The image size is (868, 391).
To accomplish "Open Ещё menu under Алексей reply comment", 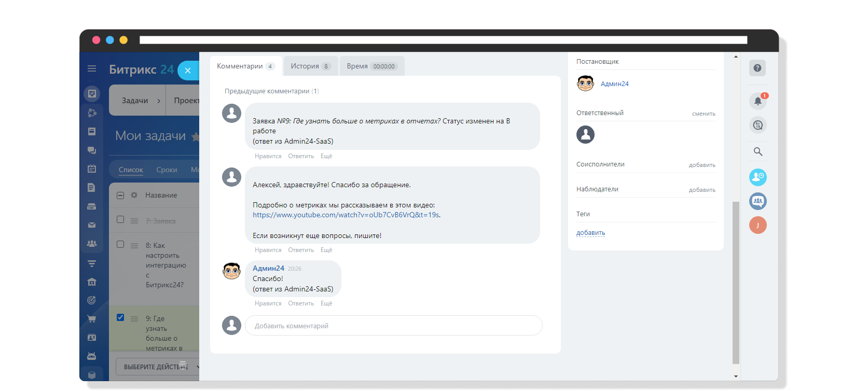I will pyautogui.click(x=326, y=250).
